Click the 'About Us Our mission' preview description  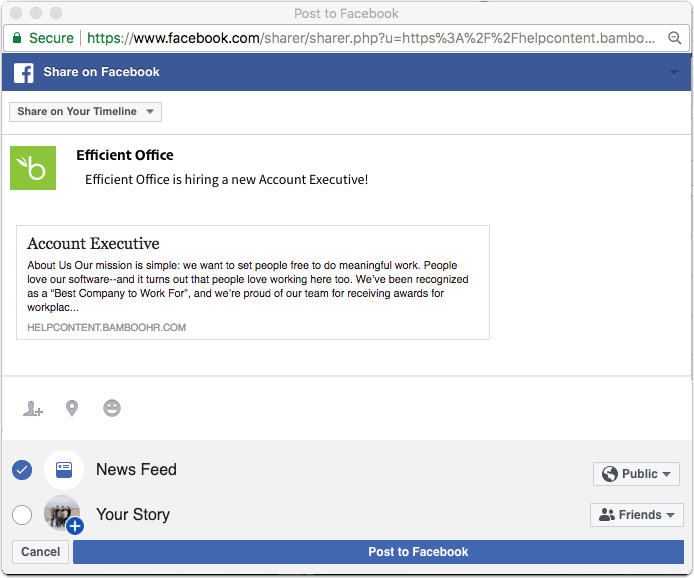pyautogui.click(x=248, y=286)
